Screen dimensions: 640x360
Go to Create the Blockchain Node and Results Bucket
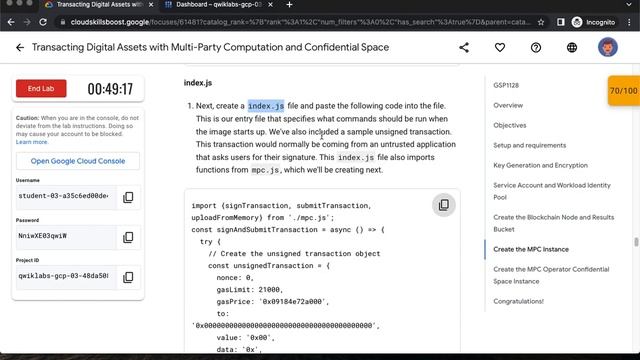pyautogui.click(x=553, y=223)
